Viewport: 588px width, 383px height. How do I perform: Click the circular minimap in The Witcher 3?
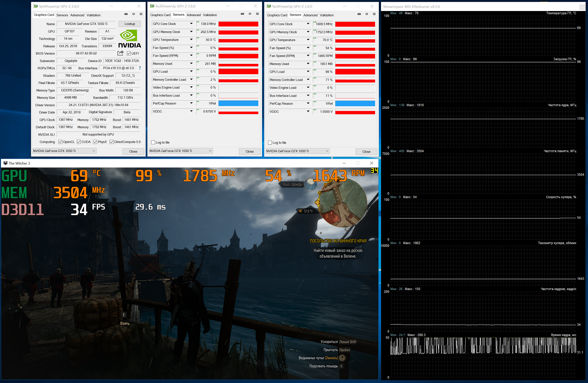click(x=343, y=203)
